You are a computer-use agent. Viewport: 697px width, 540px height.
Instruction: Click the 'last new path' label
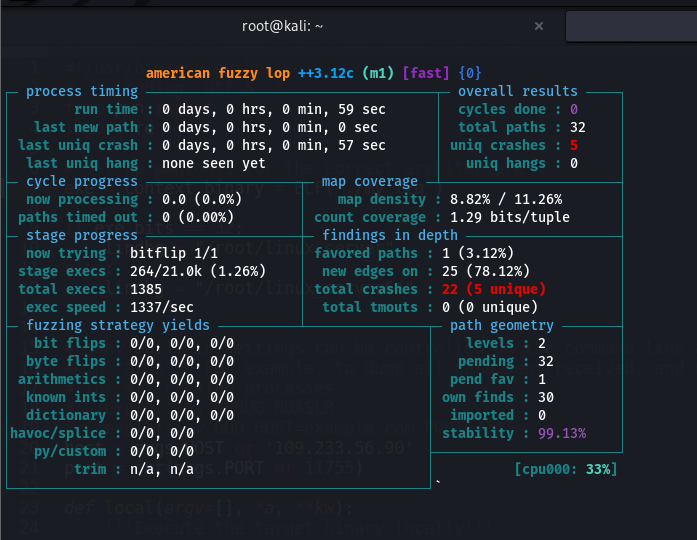click(x=86, y=128)
